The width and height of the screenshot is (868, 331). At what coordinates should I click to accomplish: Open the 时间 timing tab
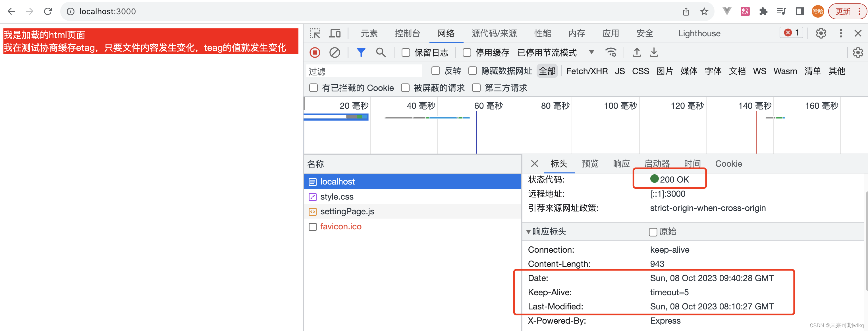point(692,164)
